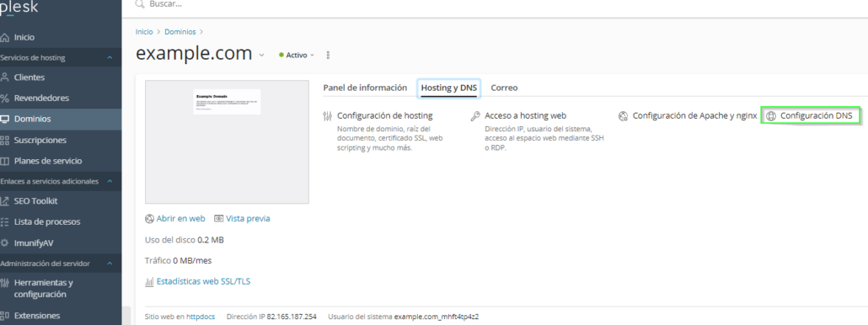Click the Acceso a hosting web key icon
Image resolution: width=868 pixels, height=325 pixels.
tap(474, 116)
